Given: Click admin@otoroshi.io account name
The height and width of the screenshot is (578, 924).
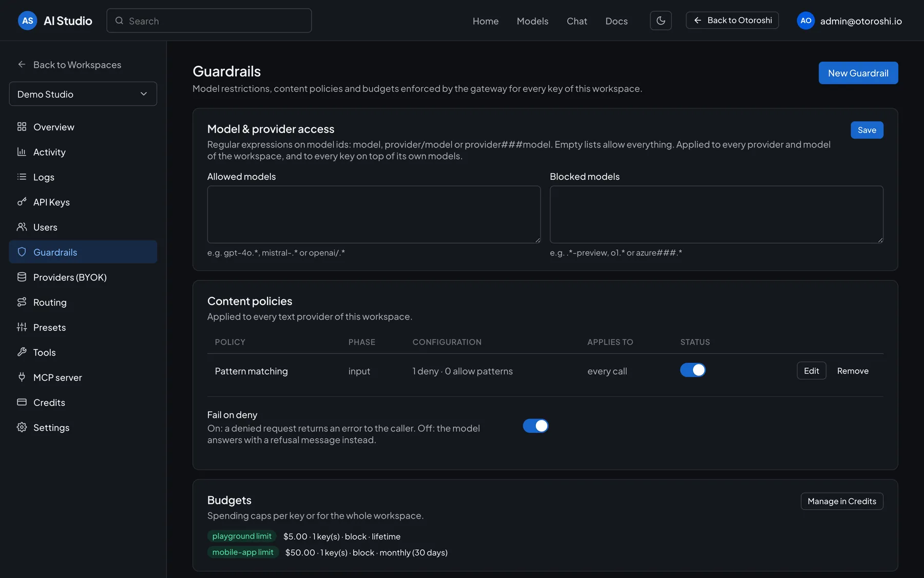Looking at the screenshot, I should tap(861, 21).
